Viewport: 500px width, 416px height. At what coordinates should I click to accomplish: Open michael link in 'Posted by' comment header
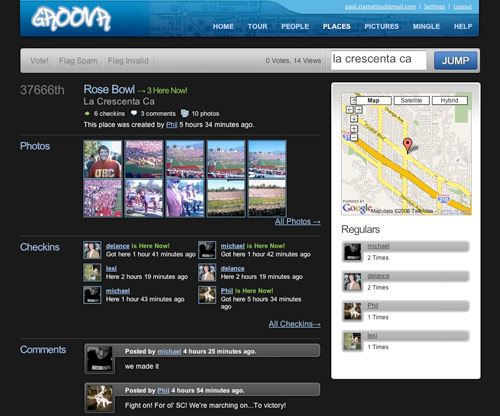(x=169, y=351)
